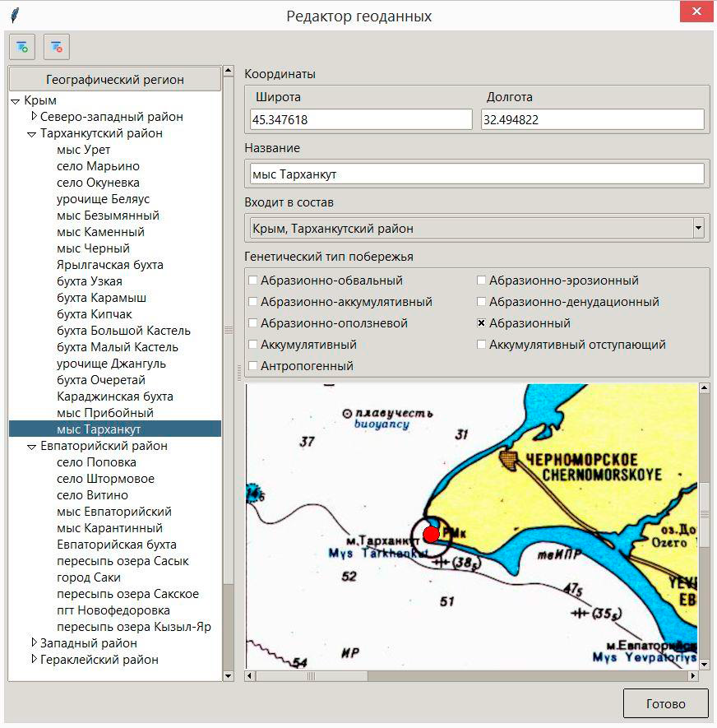Click into the Широта latitude field

click(x=361, y=120)
